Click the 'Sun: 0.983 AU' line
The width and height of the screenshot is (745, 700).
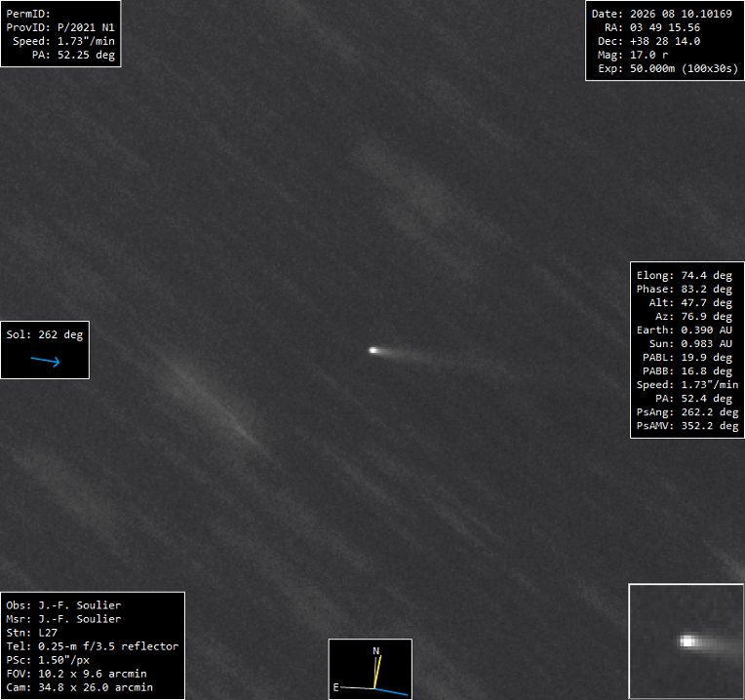tap(690, 344)
